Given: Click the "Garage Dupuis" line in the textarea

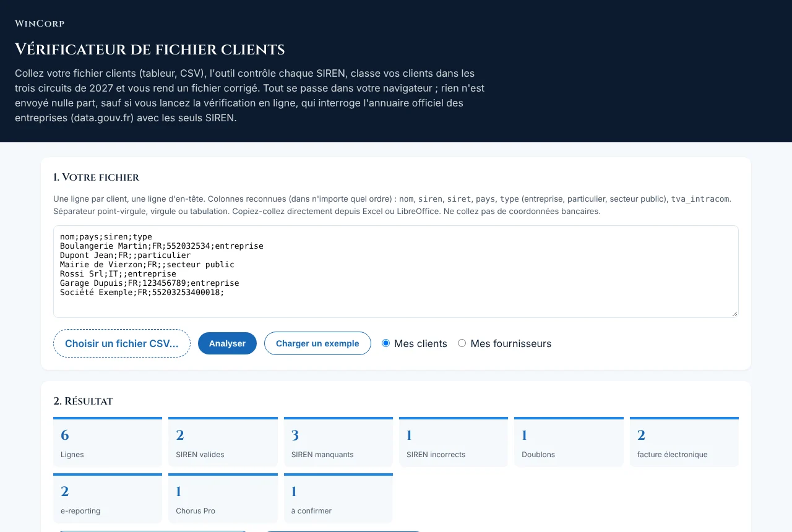Looking at the screenshot, I should tap(150, 283).
